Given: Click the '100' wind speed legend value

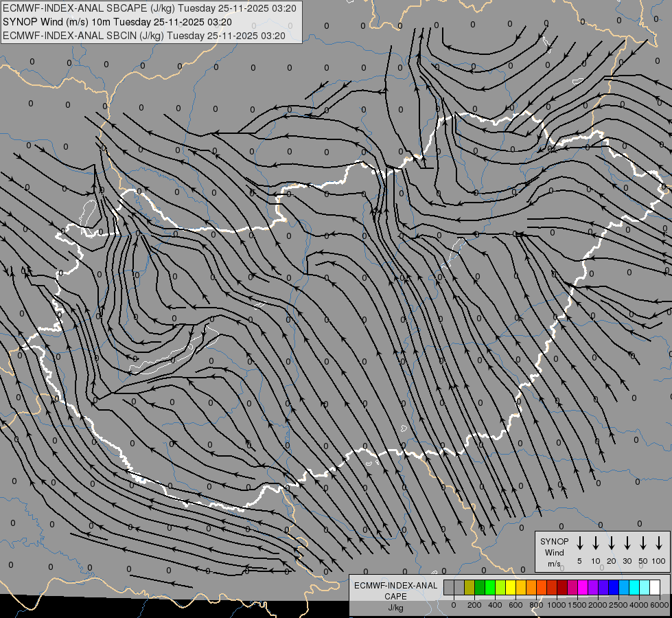Looking at the screenshot, I should [659, 561].
